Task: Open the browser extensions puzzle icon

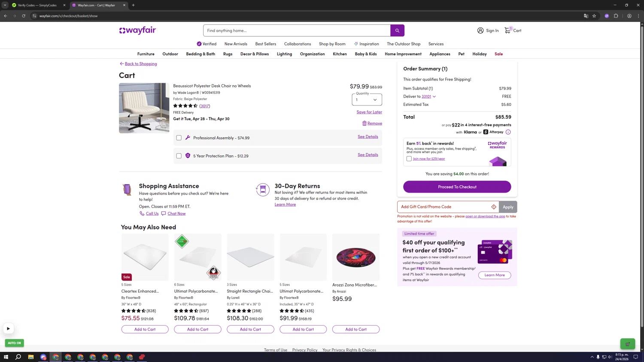Action: click(x=616, y=16)
